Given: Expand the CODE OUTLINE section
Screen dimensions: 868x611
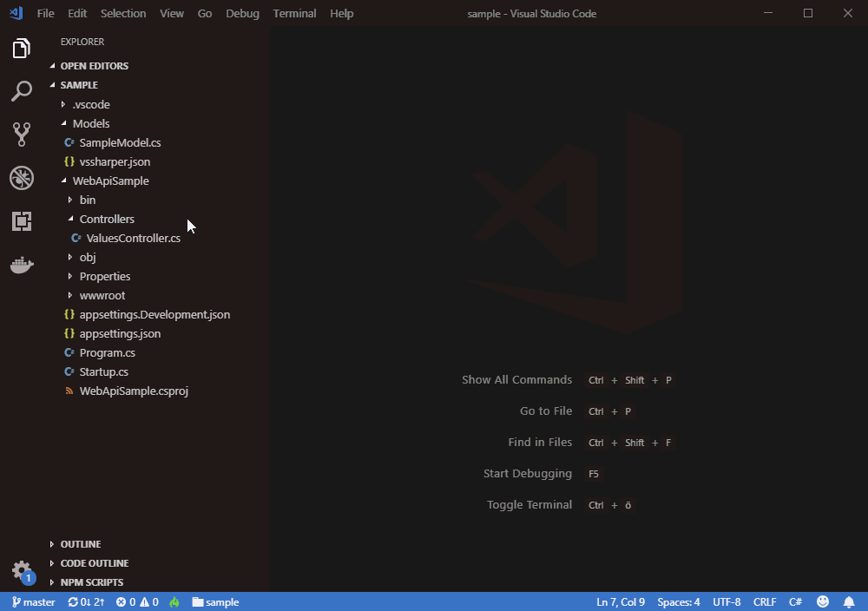Looking at the screenshot, I should 52,563.
